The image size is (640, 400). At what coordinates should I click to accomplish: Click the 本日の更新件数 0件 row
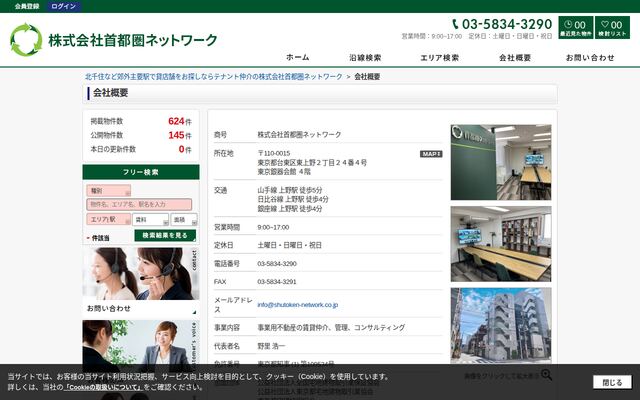(x=141, y=149)
